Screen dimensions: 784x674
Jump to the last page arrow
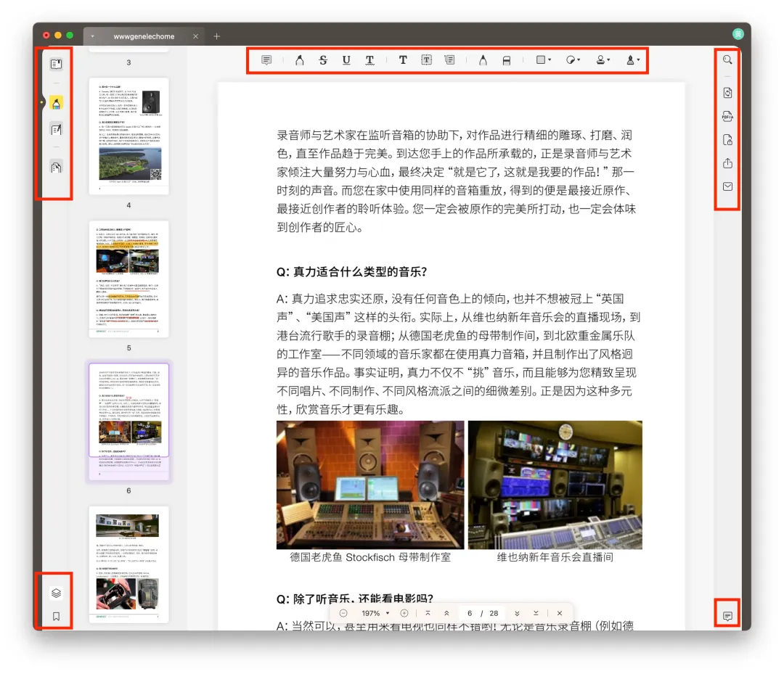click(536, 613)
